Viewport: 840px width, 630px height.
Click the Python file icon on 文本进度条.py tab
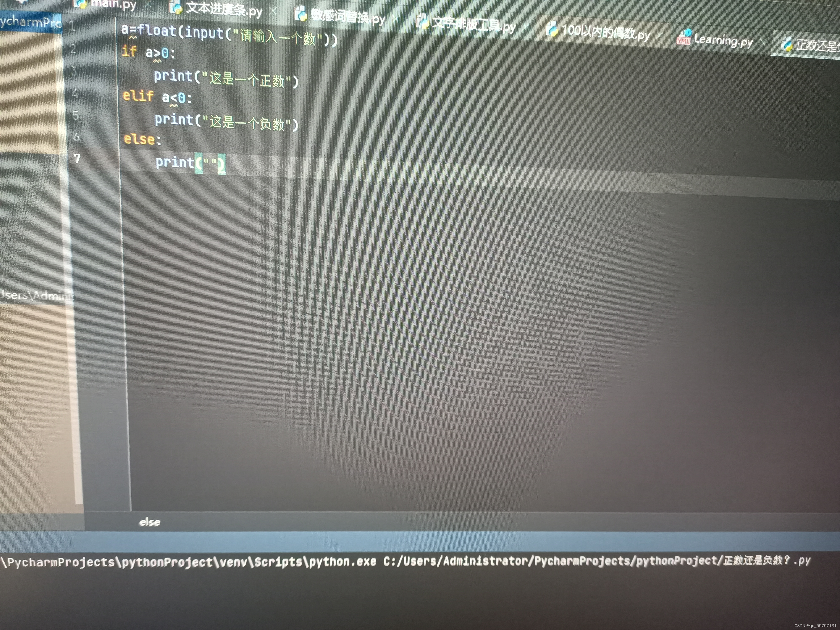175,7
